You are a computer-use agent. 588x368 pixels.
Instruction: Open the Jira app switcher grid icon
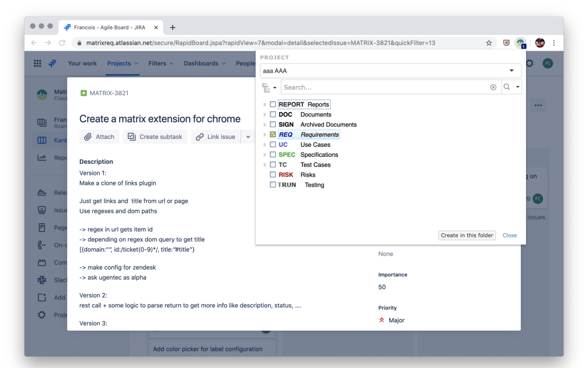point(38,63)
